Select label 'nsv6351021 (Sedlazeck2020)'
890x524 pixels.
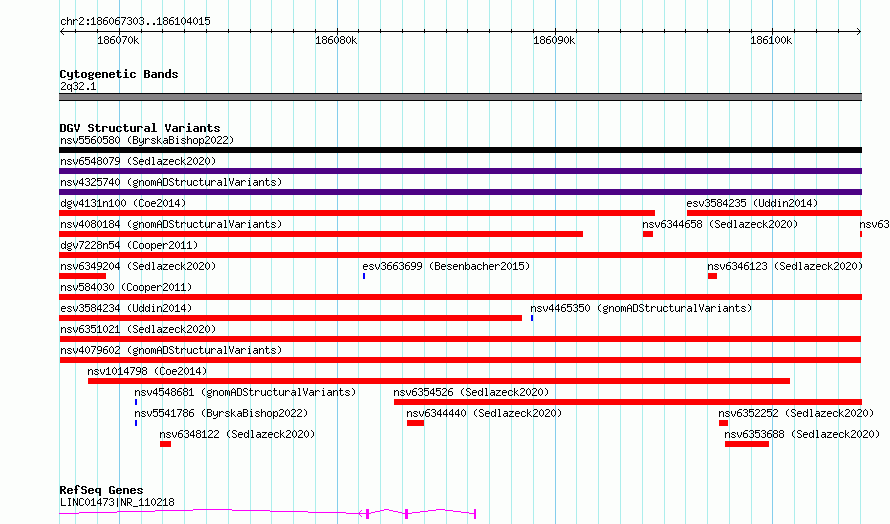click(x=138, y=329)
